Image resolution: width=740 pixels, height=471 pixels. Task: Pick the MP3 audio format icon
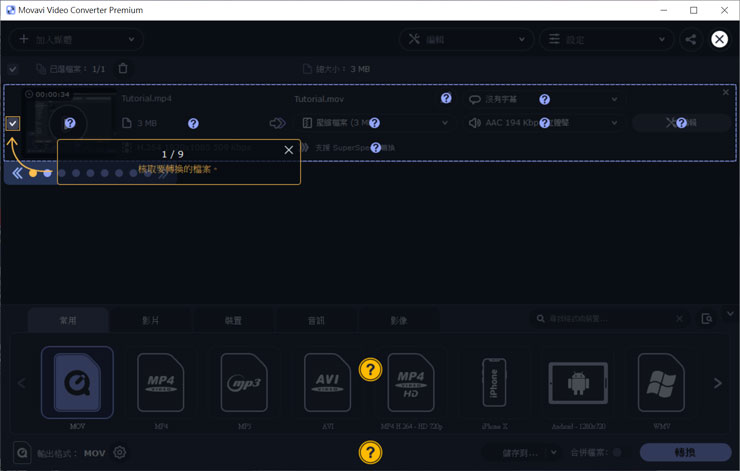pos(244,382)
